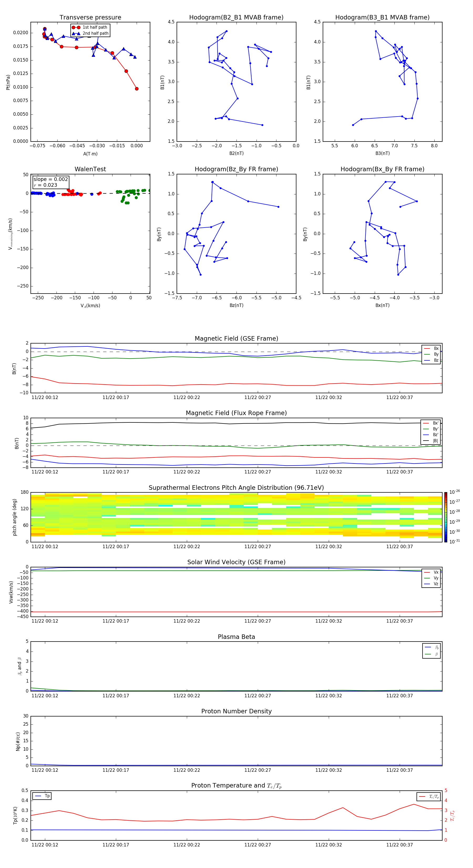Click the Np(#/cc) axis label
The width and height of the screenshot is (473, 868).
(x=18, y=741)
